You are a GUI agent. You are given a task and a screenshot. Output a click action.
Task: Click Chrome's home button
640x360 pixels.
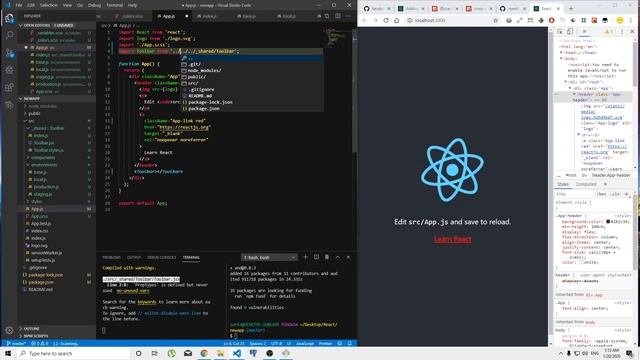click(x=397, y=20)
